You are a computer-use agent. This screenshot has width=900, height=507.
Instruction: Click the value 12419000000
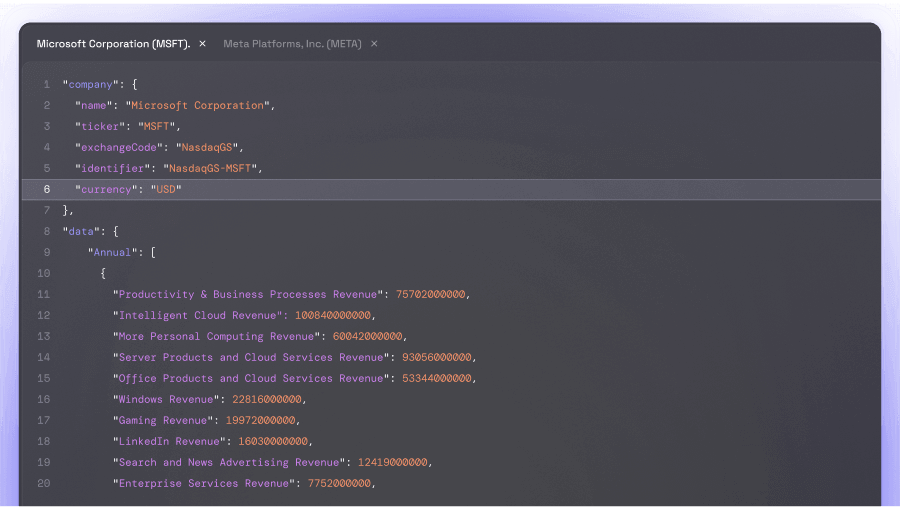click(393, 462)
